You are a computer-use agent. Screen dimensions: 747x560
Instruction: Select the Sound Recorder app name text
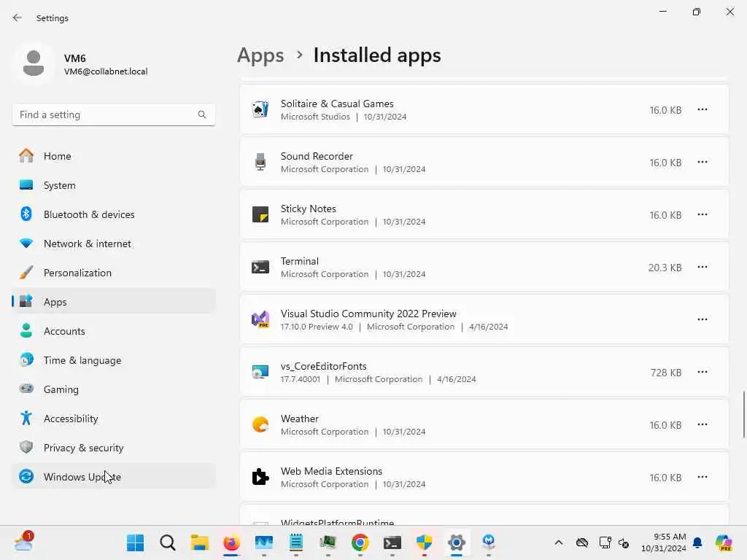317,156
